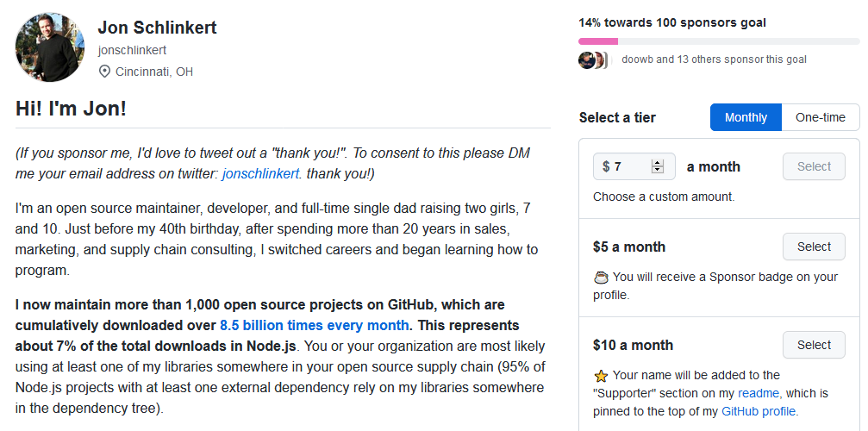Open the readme link in $10 tier
The image size is (868, 431).
coord(759,393)
